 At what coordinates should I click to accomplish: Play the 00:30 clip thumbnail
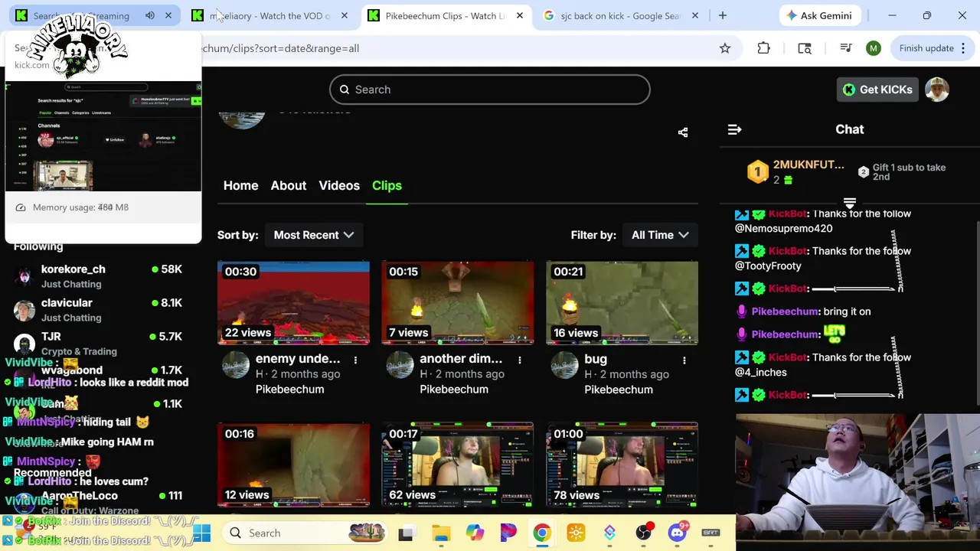pyautogui.click(x=293, y=303)
